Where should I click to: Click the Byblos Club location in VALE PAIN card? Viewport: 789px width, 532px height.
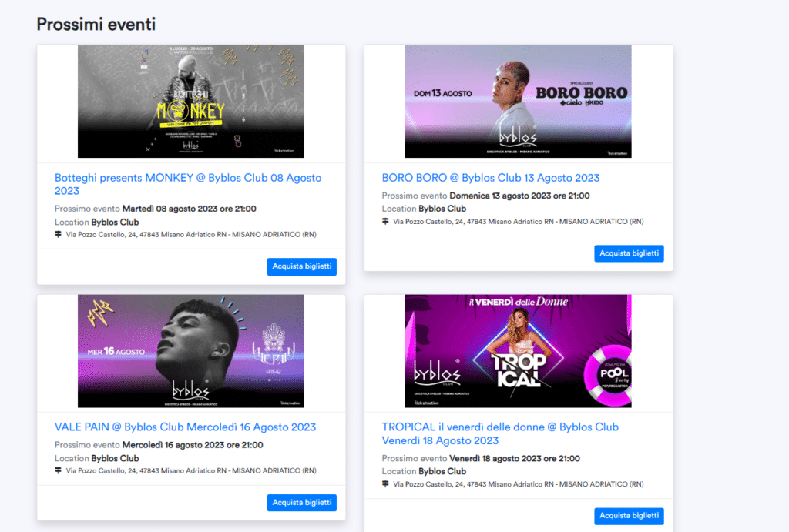[115, 459]
